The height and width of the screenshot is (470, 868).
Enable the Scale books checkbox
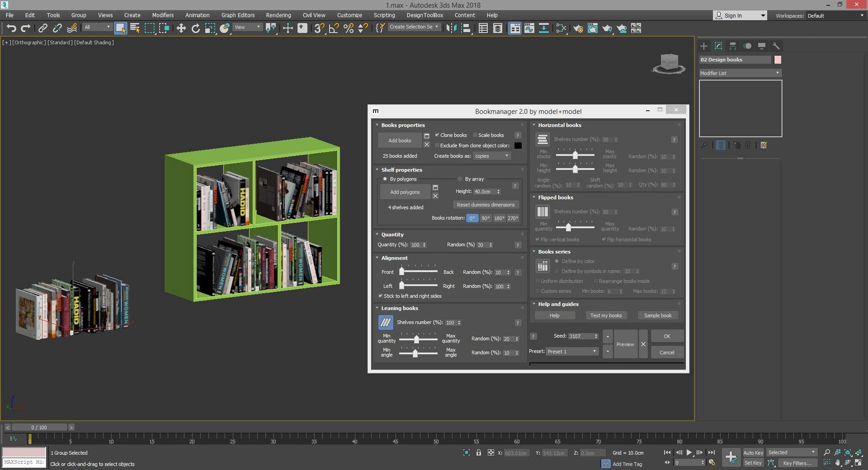click(x=475, y=135)
